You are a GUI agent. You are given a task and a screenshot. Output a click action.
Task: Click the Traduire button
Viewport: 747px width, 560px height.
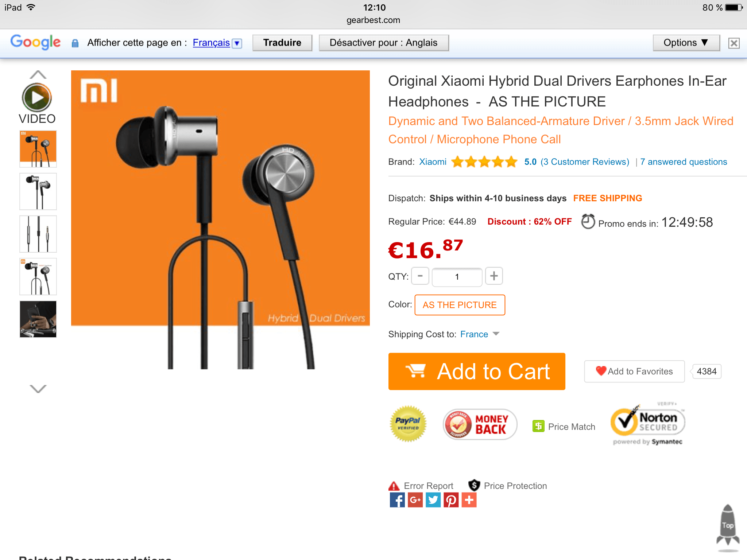point(282,43)
